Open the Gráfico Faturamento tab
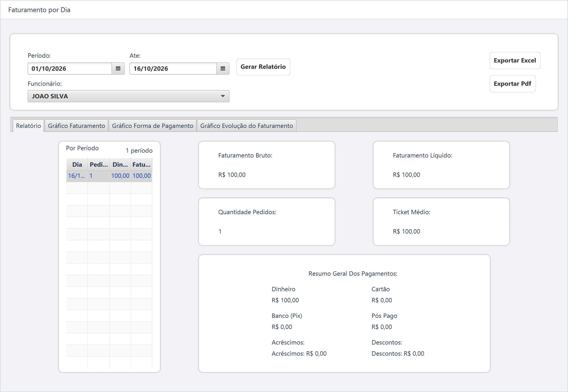The height and width of the screenshot is (392, 568). click(x=76, y=126)
